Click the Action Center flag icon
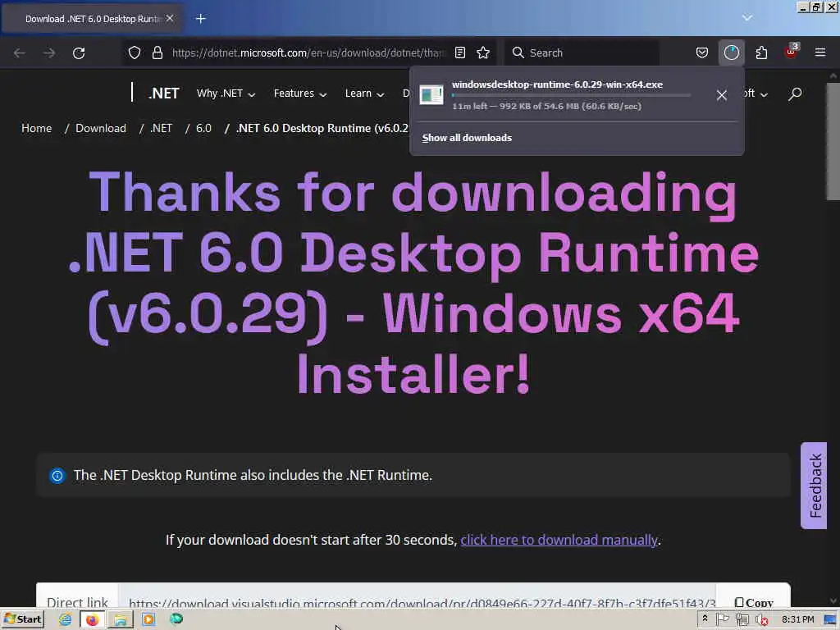Screen dimensions: 840x630 pyautogui.click(x=722, y=619)
